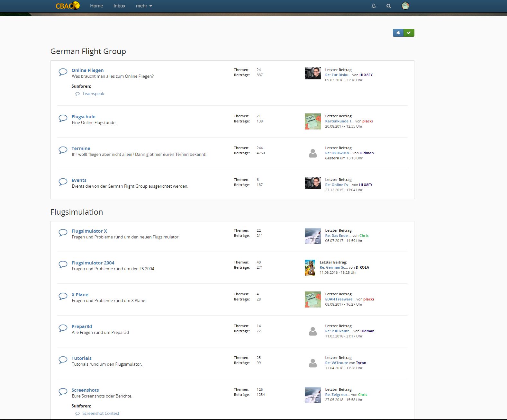Open Screenshot Contest subforum link
Image resolution: width=507 pixels, height=420 pixels.
point(101,414)
